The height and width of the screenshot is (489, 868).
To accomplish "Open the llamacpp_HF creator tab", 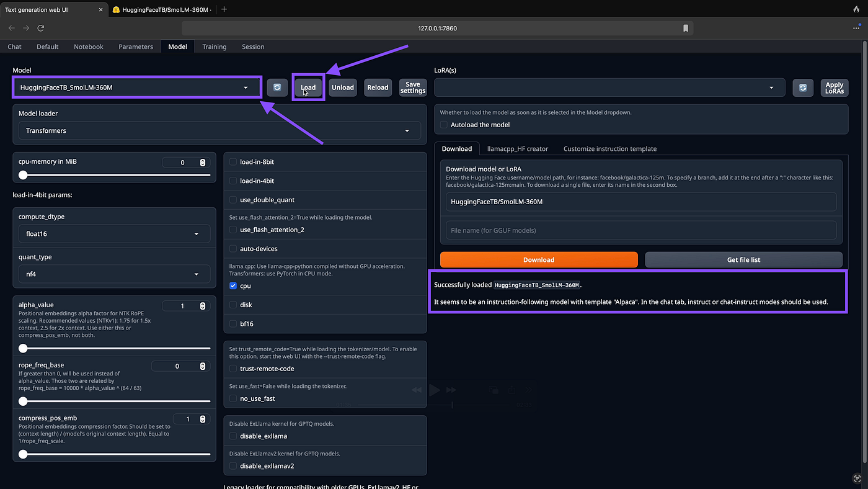I will pyautogui.click(x=518, y=149).
